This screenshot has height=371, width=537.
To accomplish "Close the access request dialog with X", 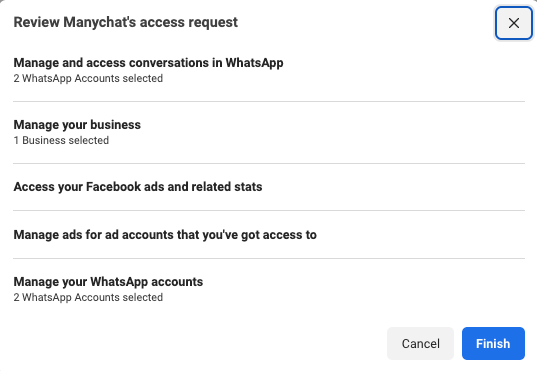I will click(513, 23).
